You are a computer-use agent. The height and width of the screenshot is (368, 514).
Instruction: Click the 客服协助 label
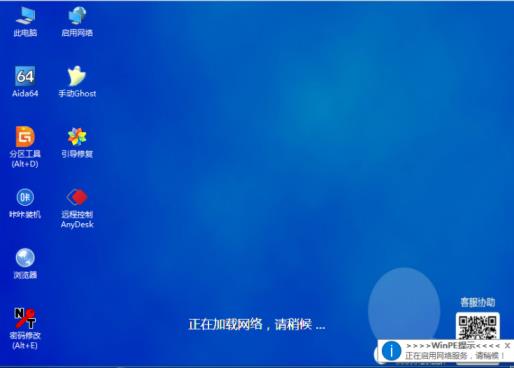coord(478,302)
